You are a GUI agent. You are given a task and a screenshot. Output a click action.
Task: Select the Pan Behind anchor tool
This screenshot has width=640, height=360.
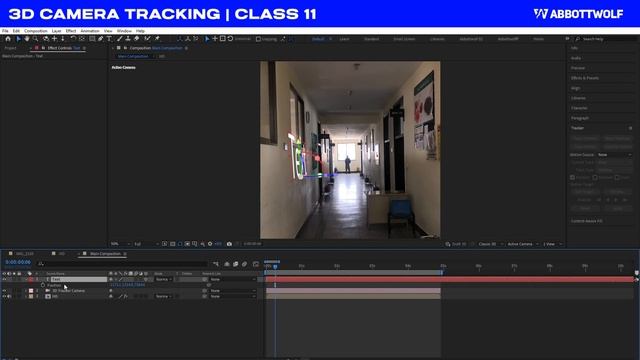click(82, 39)
